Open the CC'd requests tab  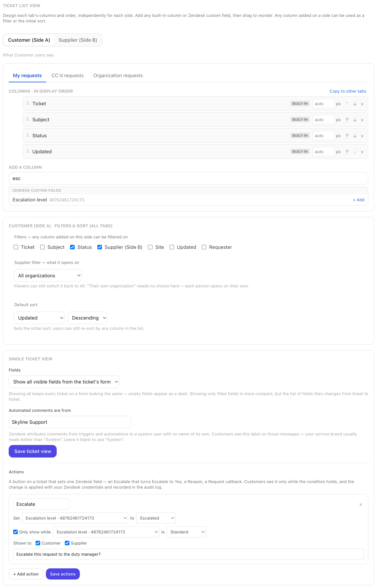tap(68, 76)
